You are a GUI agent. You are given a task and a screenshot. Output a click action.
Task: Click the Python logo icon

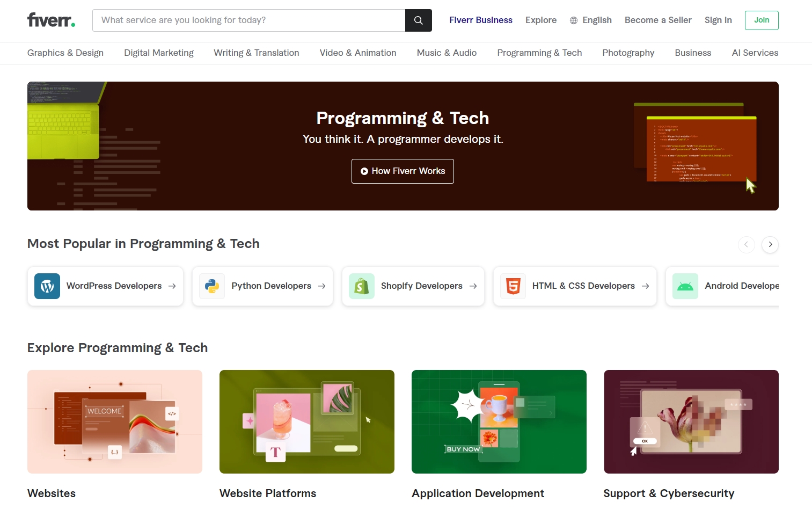pyautogui.click(x=212, y=286)
